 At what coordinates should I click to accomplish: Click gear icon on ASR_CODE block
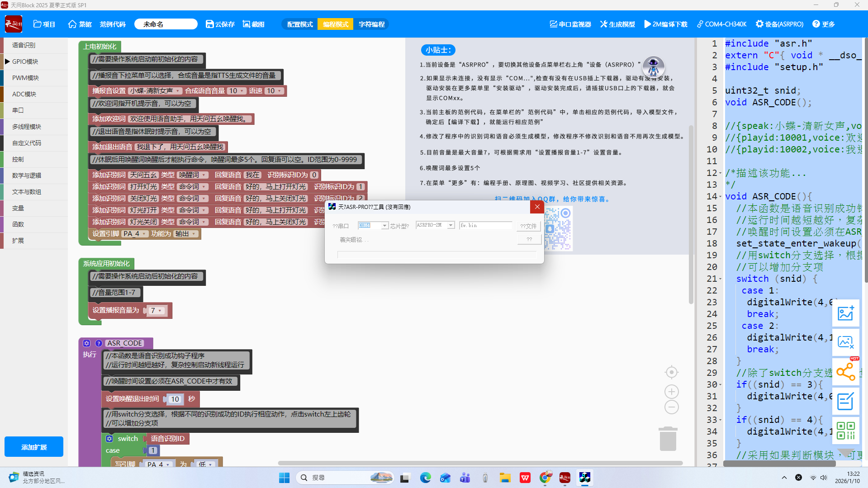[x=87, y=343]
